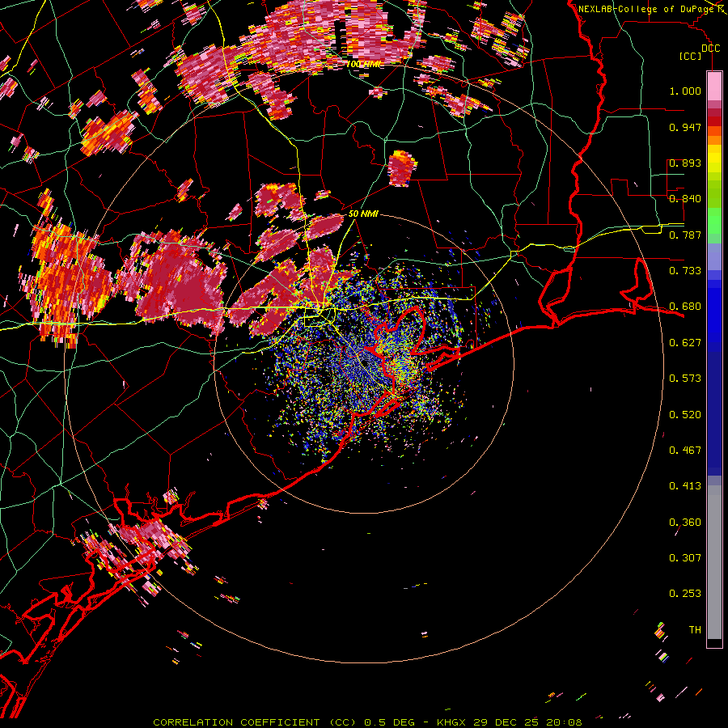This screenshot has height=728, width=728.
Task: Click the 0.307 color scale label
Action: coord(685,558)
